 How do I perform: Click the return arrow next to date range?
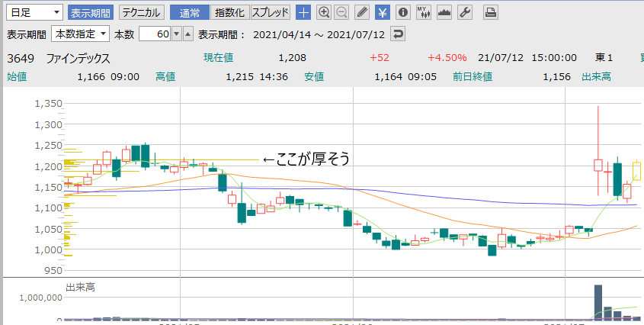click(398, 34)
